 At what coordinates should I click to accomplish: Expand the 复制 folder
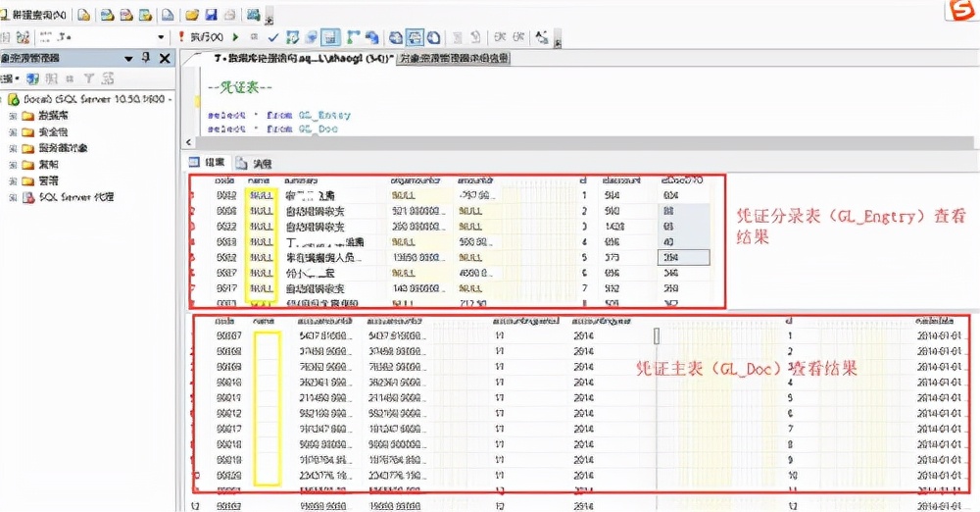pyautogui.click(x=13, y=165)
